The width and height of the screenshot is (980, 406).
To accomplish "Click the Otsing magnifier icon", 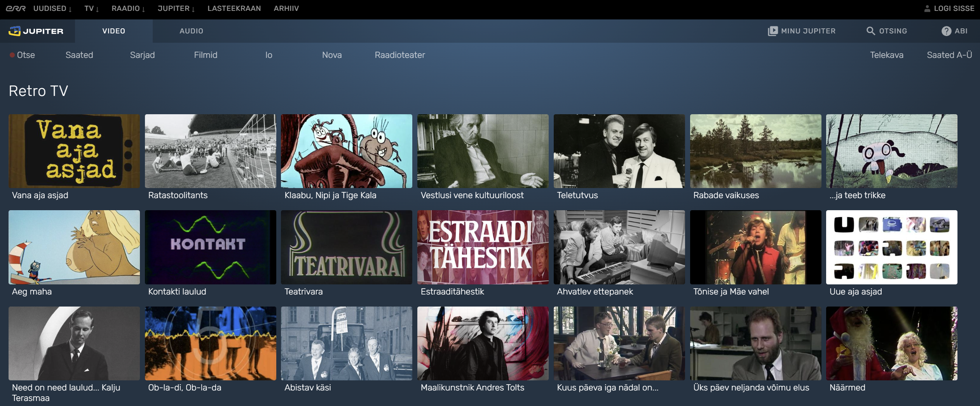I will 870,31.
